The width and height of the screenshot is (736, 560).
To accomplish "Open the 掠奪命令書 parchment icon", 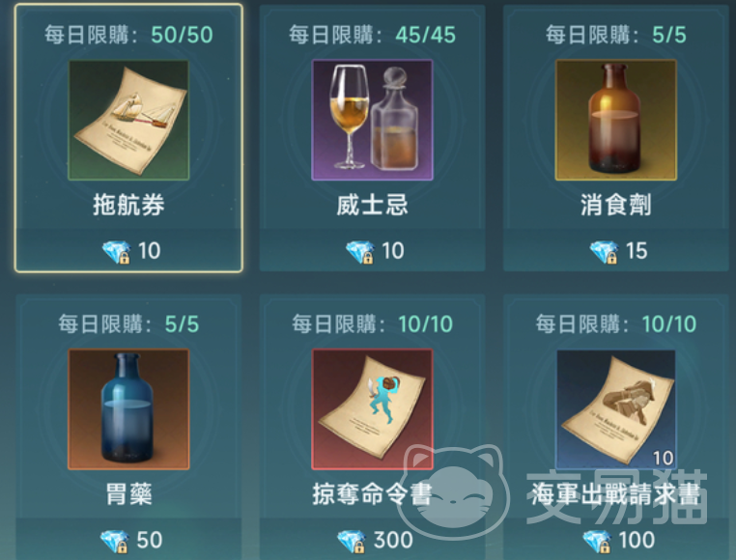I will coord(372,409).
